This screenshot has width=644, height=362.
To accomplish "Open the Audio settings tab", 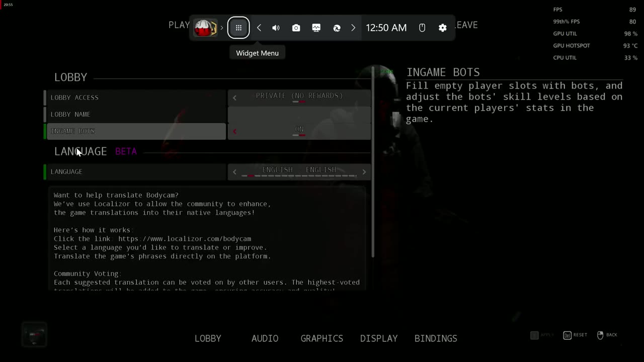I will 265,338.
